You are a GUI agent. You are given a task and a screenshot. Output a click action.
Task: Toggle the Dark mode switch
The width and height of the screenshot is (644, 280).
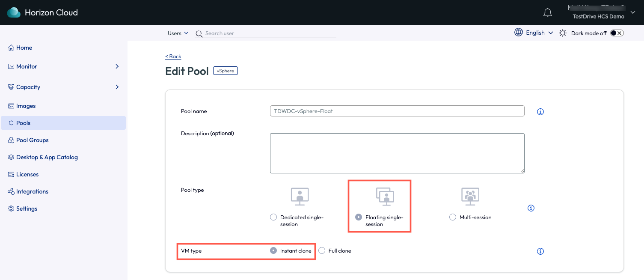click(x=617, y=33)
